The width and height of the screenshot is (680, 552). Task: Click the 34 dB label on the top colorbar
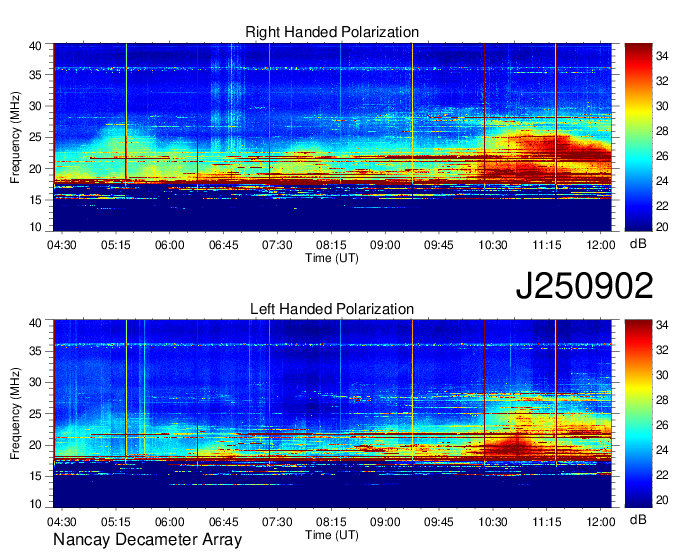coord(662,56)
